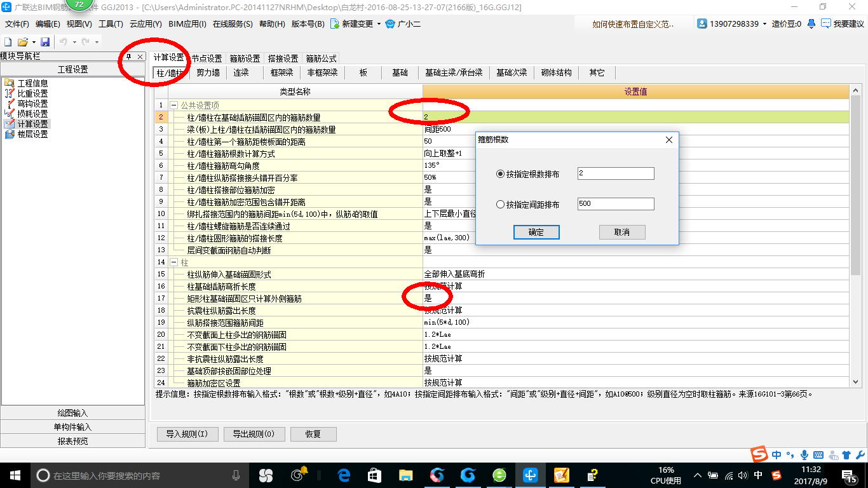Click value cell 135° for 柱/墙柱箍筋弯勾角度

635,166
